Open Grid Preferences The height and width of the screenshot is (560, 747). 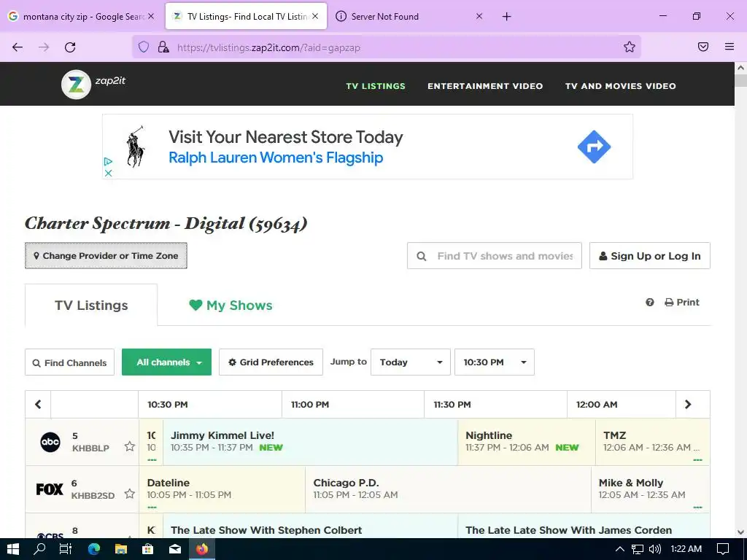pos(271,362)
